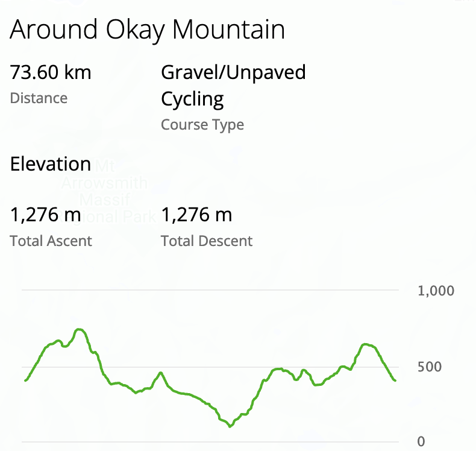Click the faint Mt Arrowsmith Massif map label
This screenshot has height=451, width=476.
pyautogui.click(x=105, y=183)
